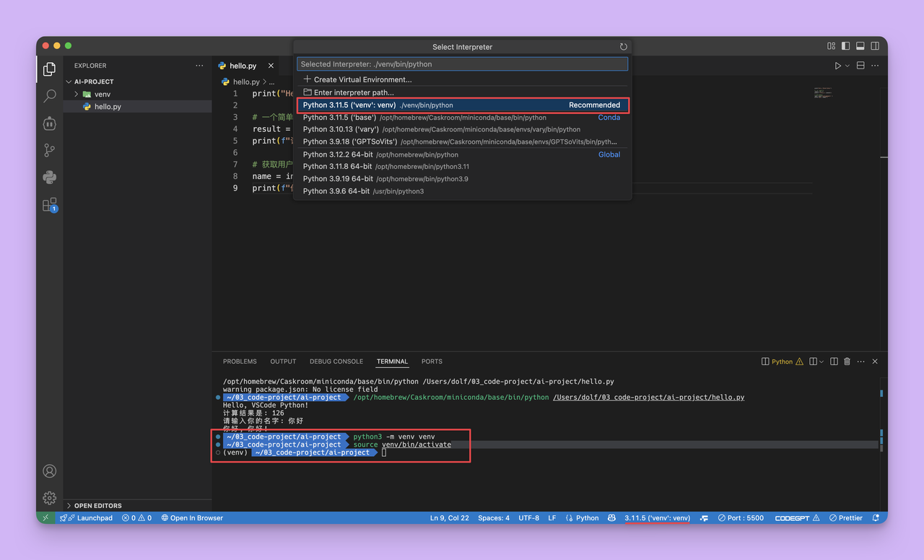The width and height of the screenshot is (924, 560).
Task: Split the editor layout icon
Action: (860, 66)
